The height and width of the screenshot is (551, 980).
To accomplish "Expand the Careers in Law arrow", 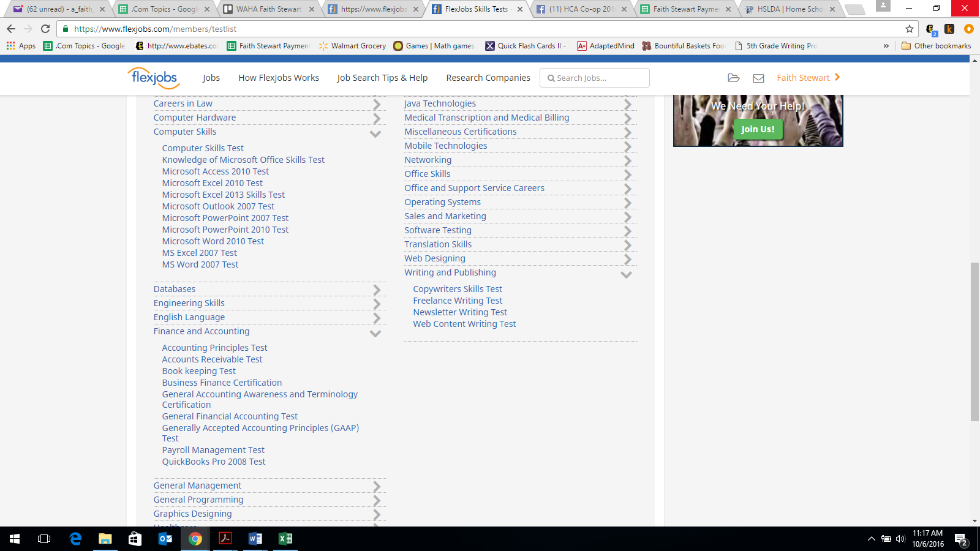I will tap(377, 105).
